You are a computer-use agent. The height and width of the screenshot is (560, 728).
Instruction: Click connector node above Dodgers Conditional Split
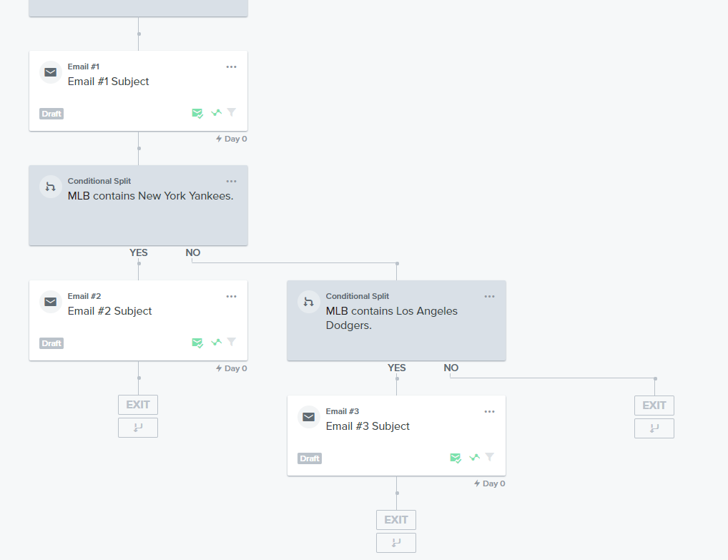pos(397,264)
